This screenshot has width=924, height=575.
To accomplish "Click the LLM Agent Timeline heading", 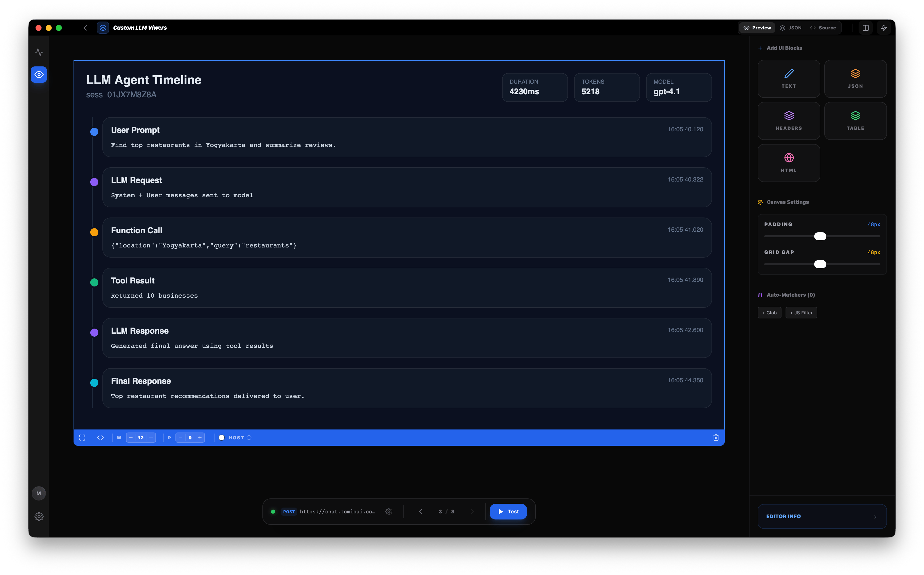I will point(144,80).
